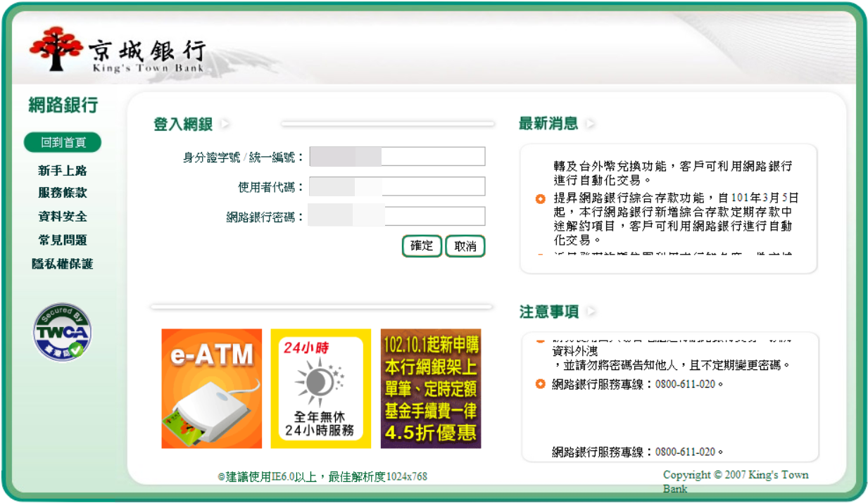Open 資料安全 sidebar link

(63, 217)
